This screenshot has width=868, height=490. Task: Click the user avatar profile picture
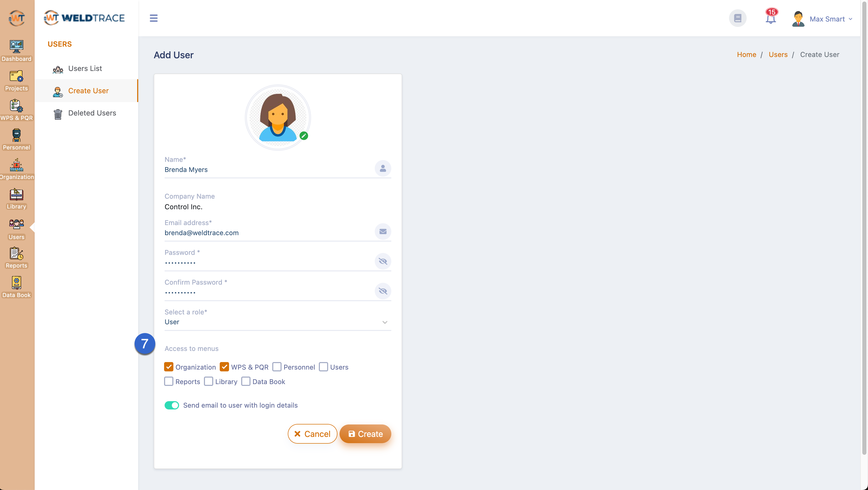coord(278,117)
